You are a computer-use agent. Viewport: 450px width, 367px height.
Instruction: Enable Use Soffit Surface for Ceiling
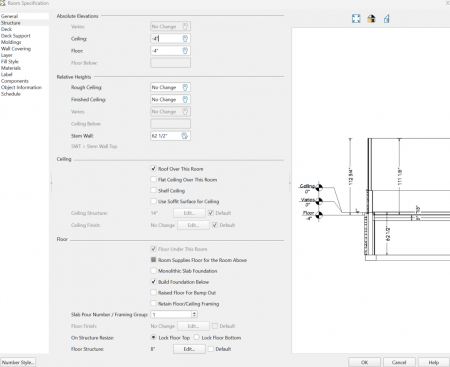coord(153,201)
